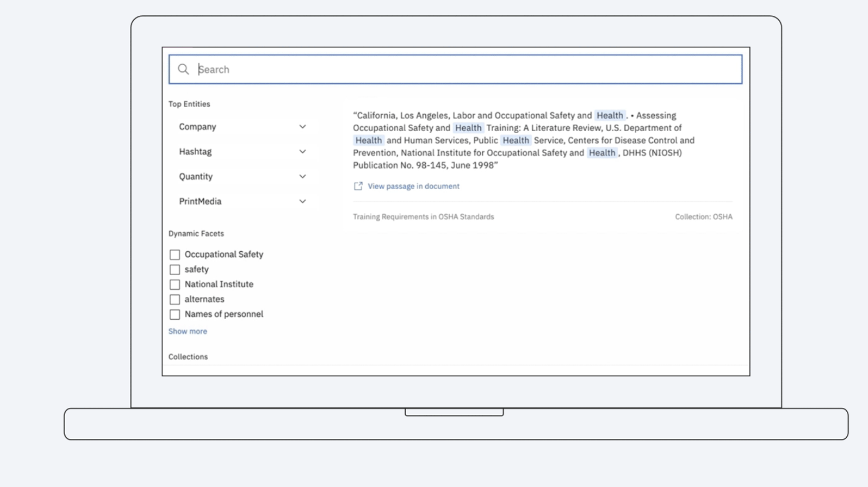Click the external-link icon beside View passage
Screen dimensions: 868x487
[358, 185]
